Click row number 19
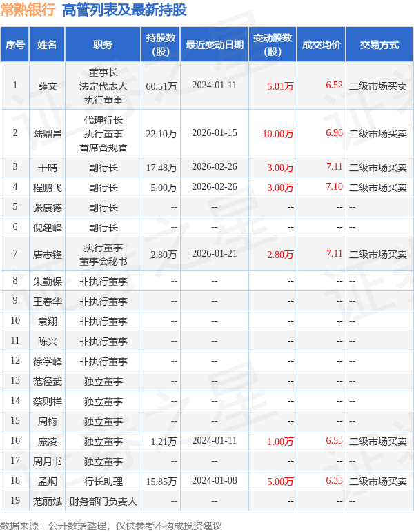The width and height of the screenshot is (414, 532). point(15,500)
